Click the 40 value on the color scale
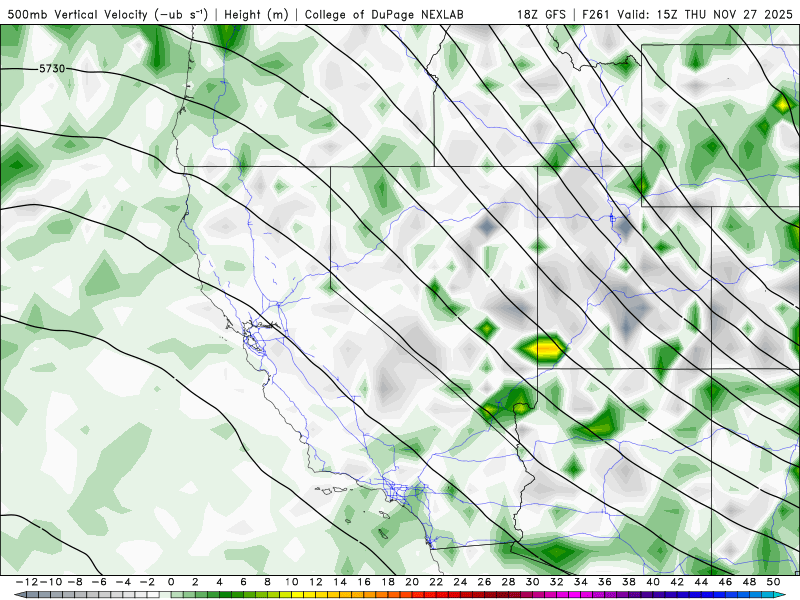The width and height of the screenshot is (800, 600). (653, 582)
